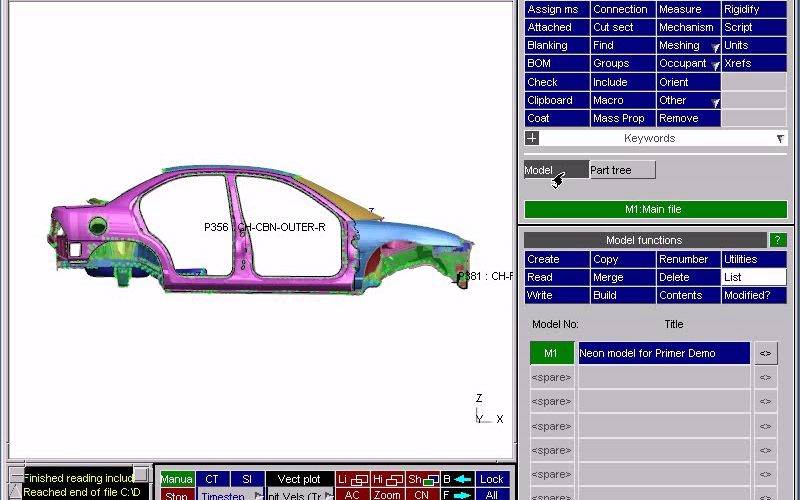The height and width of the screenshot is (500, 800).
Task: Toggle the green M1 model button
Action: (x=552, y=353)
